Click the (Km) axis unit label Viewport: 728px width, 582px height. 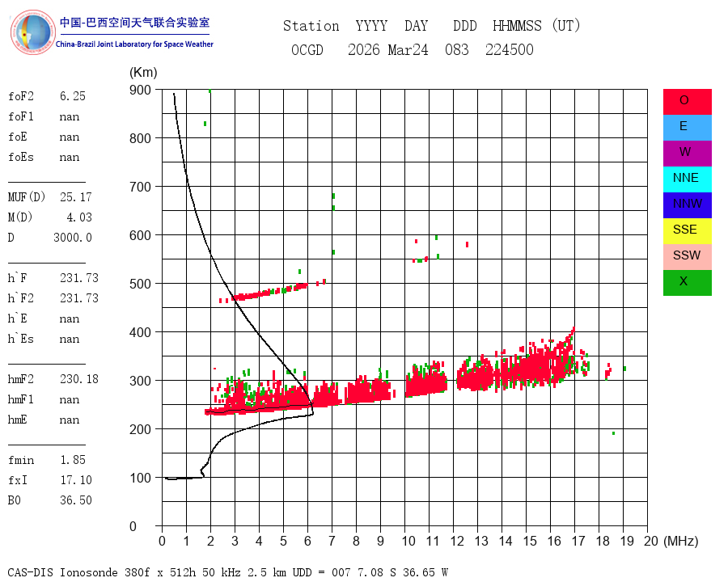143,73
